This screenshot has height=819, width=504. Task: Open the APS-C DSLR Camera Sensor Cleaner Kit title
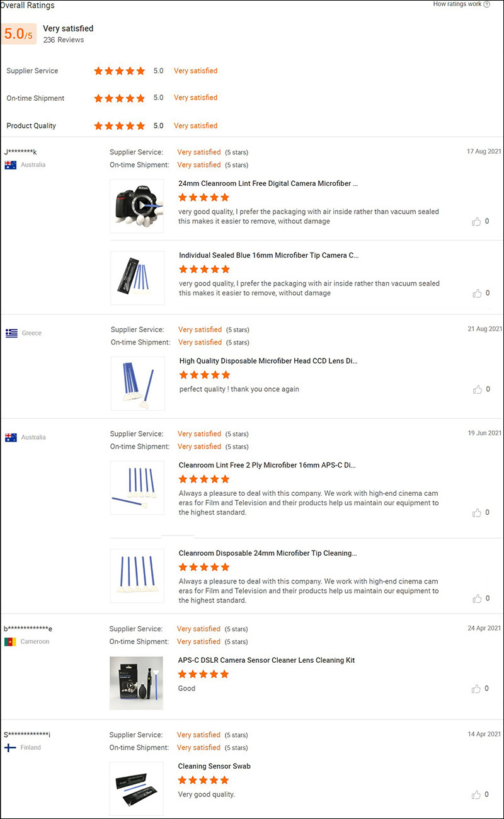266,660
